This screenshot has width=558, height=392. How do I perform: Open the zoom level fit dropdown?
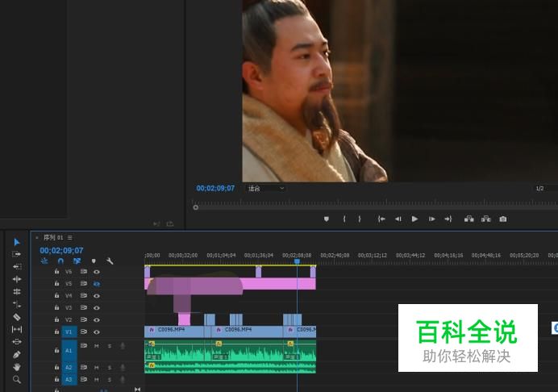265,189
